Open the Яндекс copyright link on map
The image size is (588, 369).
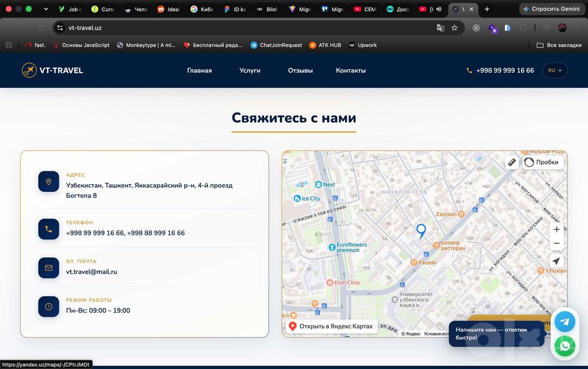click(411, 334)
